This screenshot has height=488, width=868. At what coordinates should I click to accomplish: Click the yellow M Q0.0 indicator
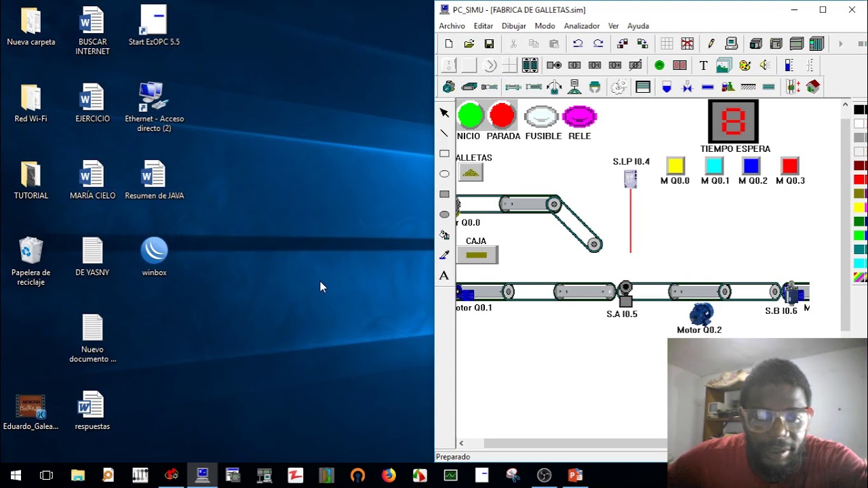coord(675,166)
